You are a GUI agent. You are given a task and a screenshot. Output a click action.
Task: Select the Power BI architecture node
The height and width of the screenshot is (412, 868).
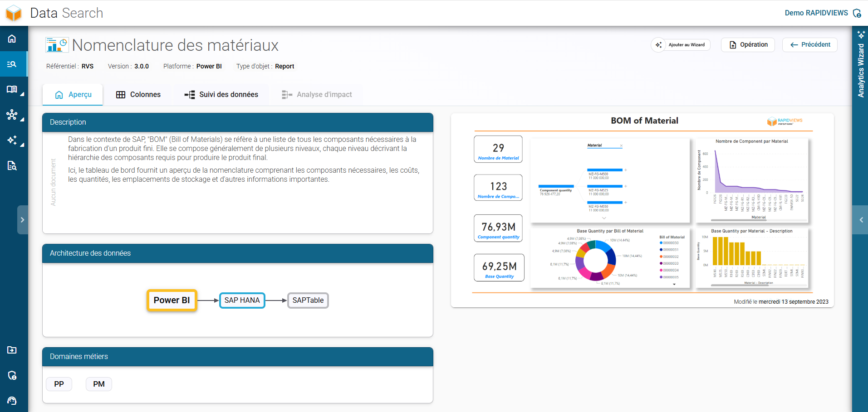(x=172, y=300)
